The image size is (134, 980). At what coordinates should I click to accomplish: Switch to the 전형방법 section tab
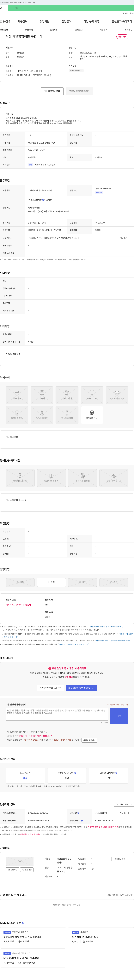104,30
